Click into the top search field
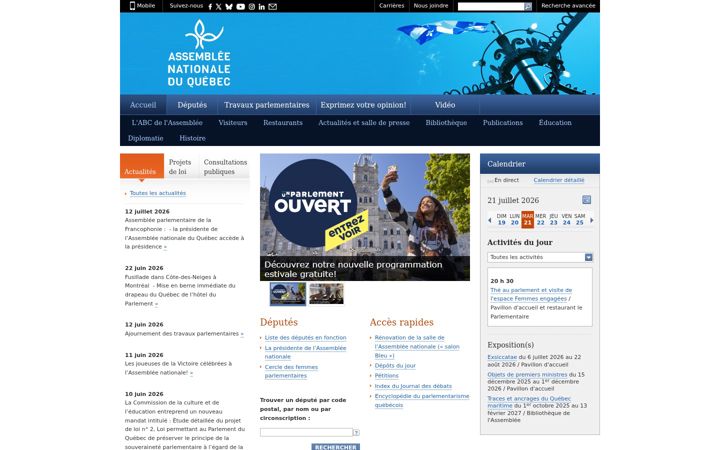This screenshot has height=450, width=720. 491,6
